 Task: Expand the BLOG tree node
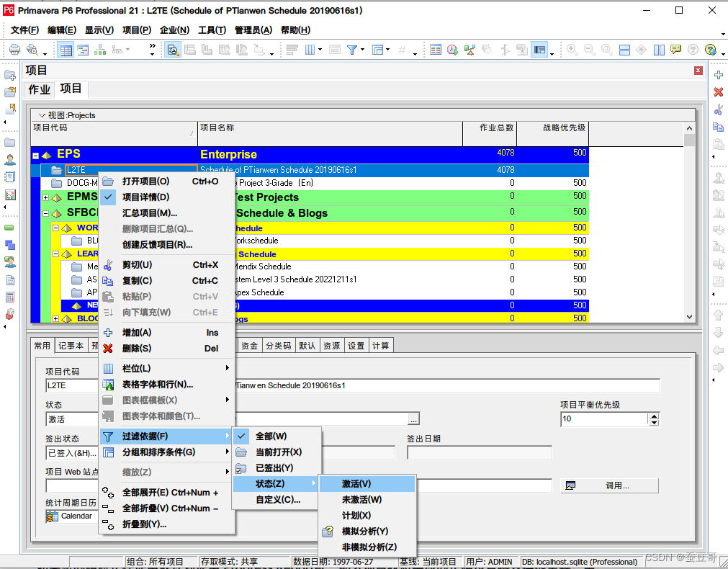tap(55, 318)
